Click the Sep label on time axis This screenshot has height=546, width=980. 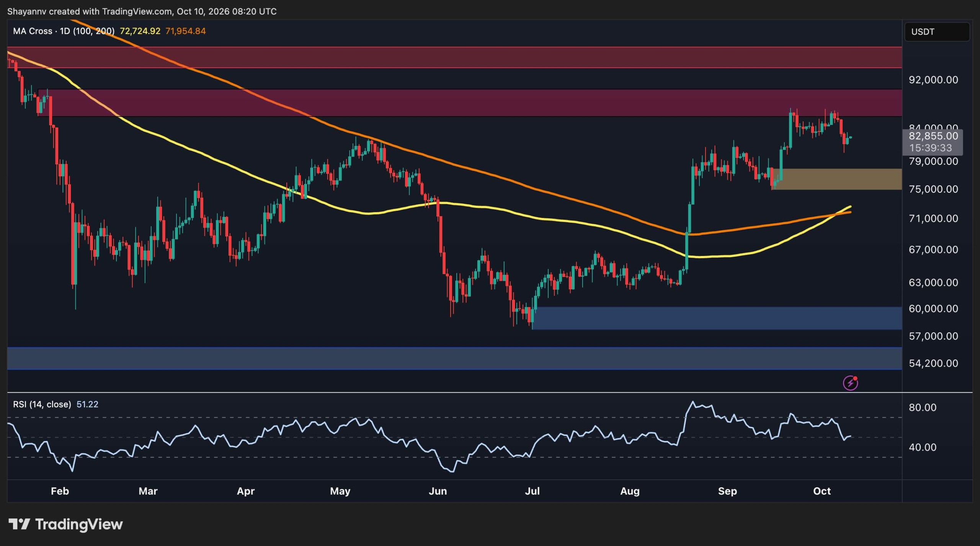727,491
